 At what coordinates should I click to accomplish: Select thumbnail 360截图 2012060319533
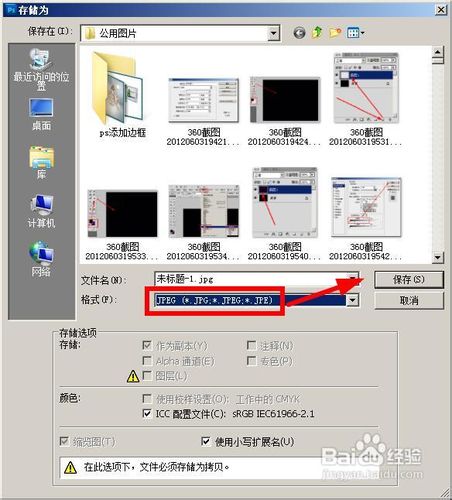(x=122, y=225)
